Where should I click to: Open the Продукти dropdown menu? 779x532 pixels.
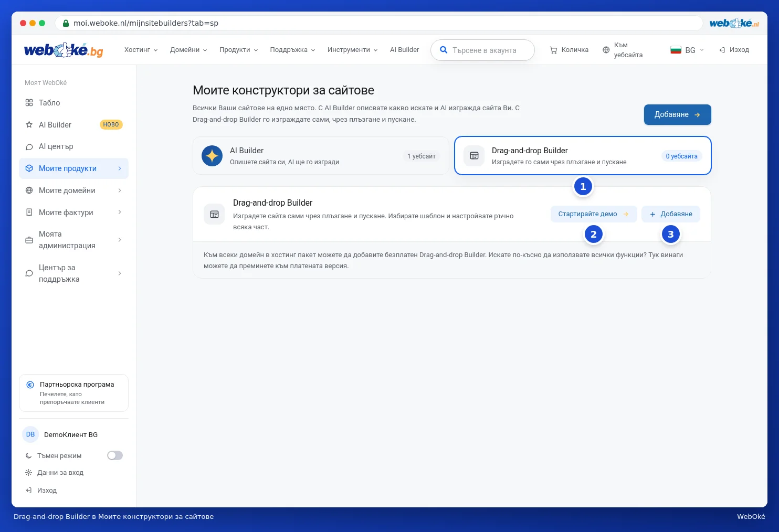pos(239,50)
